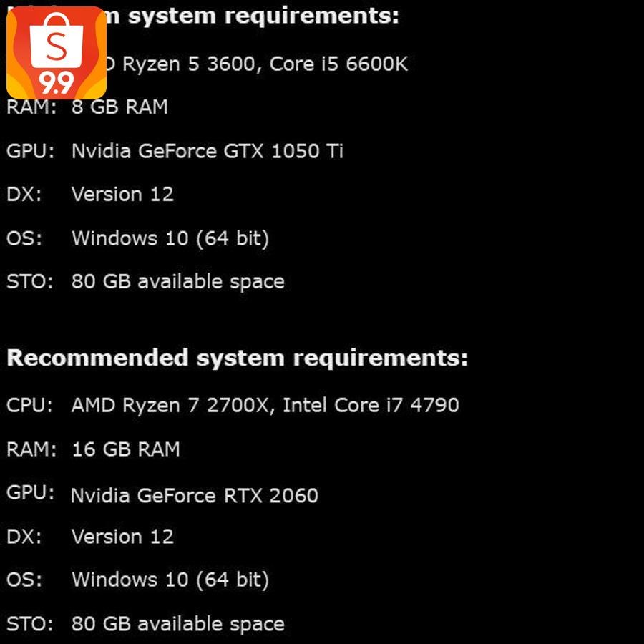Click Version 12 under recommended requirements
The image size is (644, 644).
(x=122, y=537)
